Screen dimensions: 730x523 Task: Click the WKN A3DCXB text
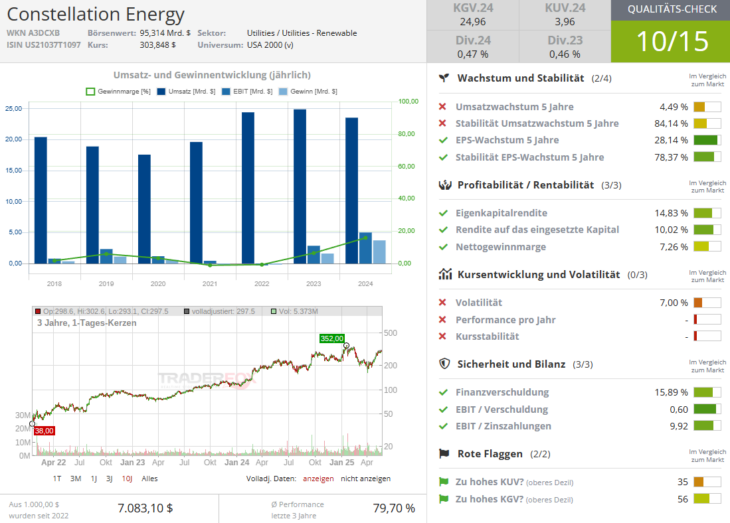[33, 33]
